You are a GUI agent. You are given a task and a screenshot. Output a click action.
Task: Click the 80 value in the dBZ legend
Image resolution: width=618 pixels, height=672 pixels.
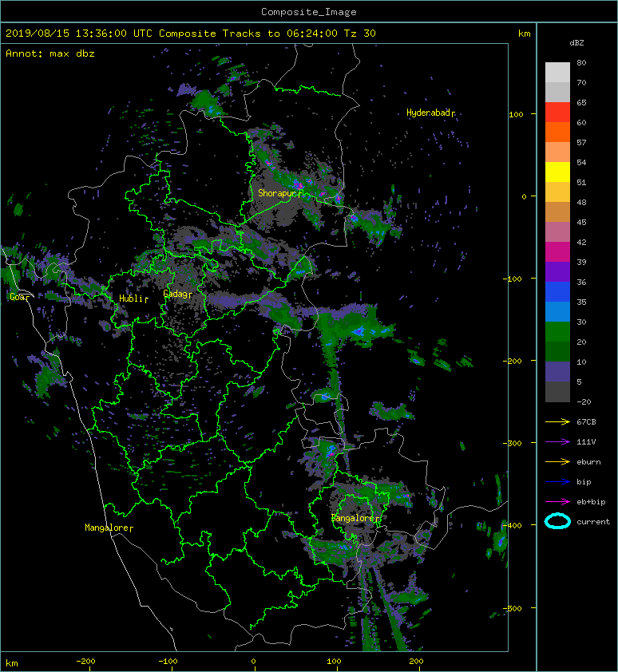[x=581, y=62]
